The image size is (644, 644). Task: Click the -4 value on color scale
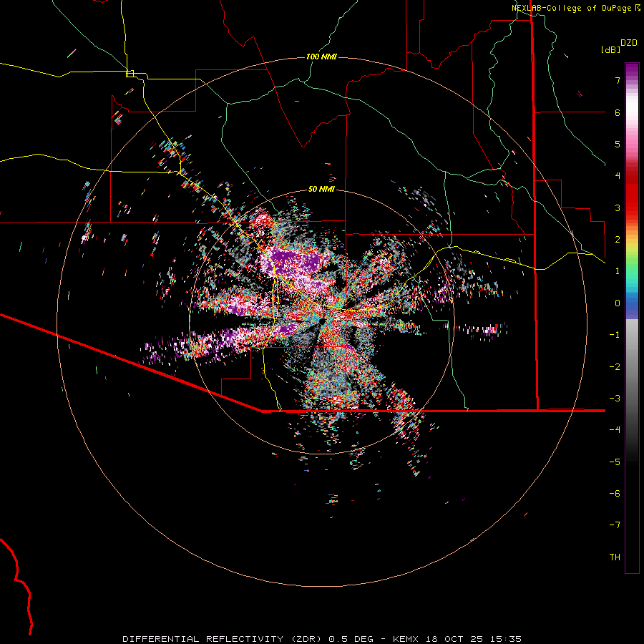click(x=615, y=430)
